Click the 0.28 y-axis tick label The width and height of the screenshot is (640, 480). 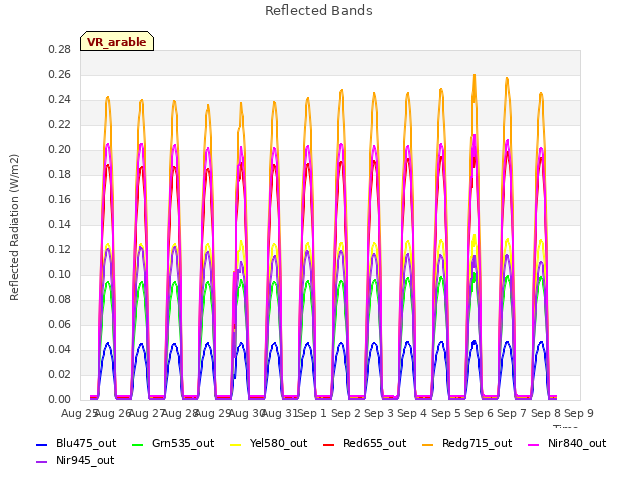click(60, 50)
